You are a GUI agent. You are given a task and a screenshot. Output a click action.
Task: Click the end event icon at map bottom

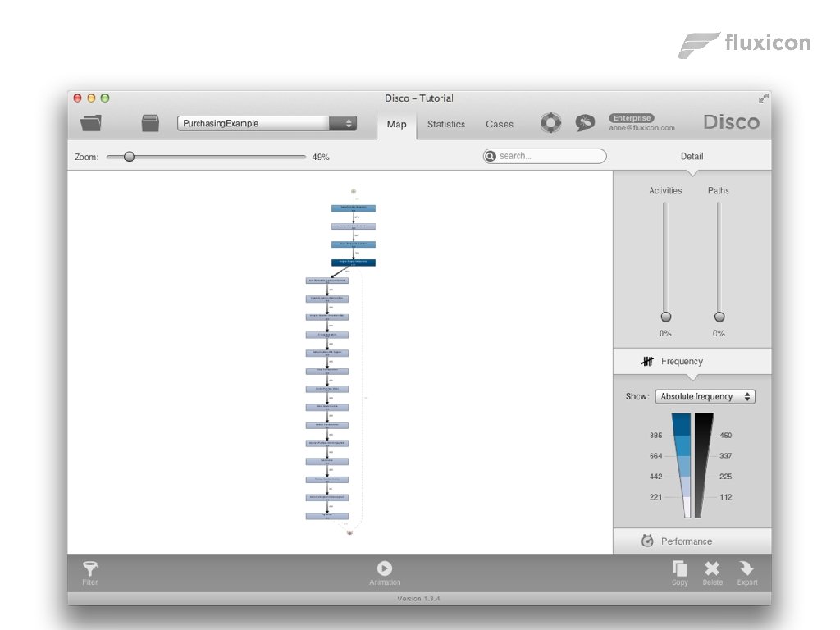point(349,532)
